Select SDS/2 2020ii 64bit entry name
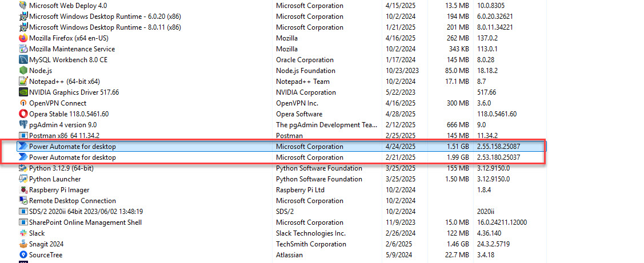This screenshot has width=644, height=263. click(x=86, y=211)
